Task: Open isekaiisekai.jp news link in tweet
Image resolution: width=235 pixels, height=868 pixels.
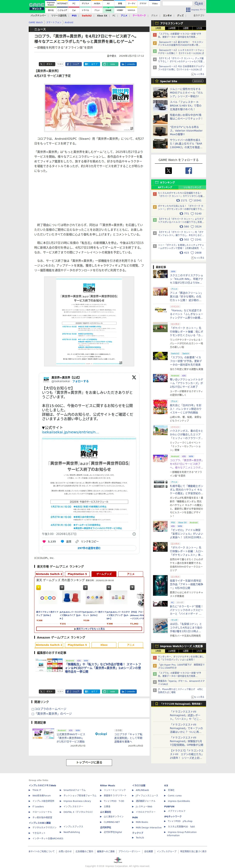Action: click(71, 432)
